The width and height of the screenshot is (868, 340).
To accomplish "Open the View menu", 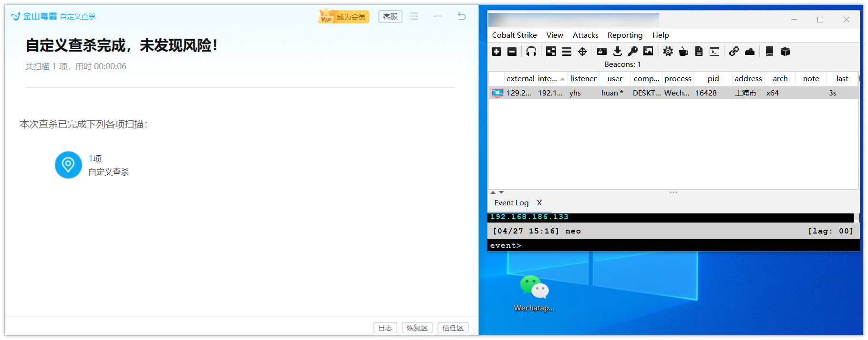I will [555, 35].
